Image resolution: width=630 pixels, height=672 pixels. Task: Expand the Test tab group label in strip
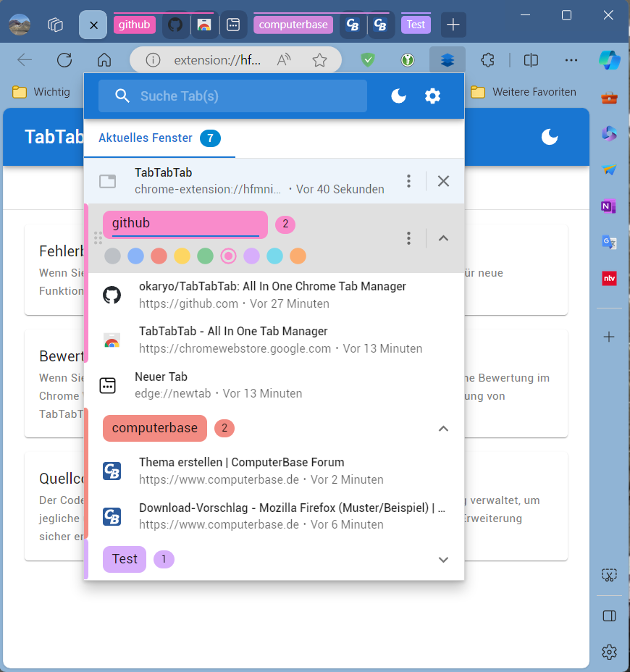[x=416, y=25]
